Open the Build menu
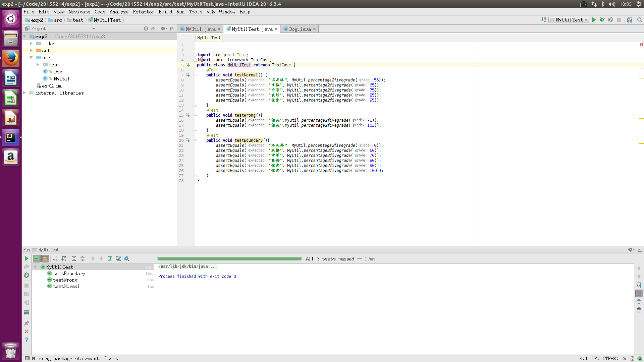The height and width of the screenshot is (362, 644). click(165, 12)
